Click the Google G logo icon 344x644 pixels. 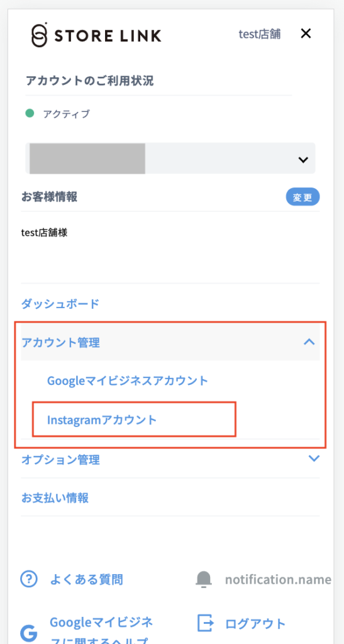coord(29,634)
